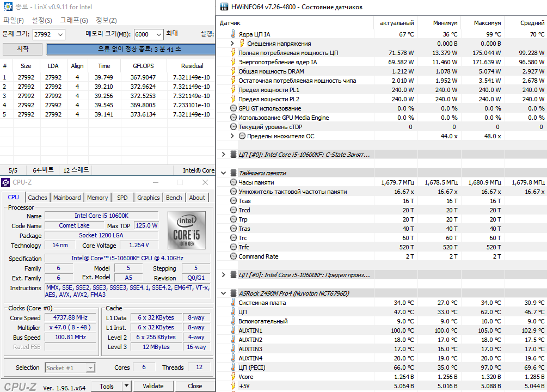Click the clock icon beside Часы памяти
Image resolution: width=547 pixels, height=392 pixels.
[x=233, y=182]
